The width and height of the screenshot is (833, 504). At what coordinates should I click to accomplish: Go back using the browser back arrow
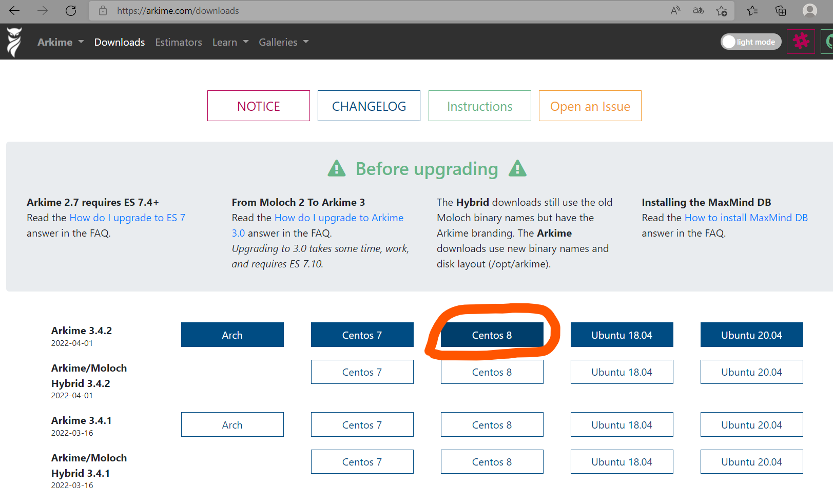click(x=14, y=10)
